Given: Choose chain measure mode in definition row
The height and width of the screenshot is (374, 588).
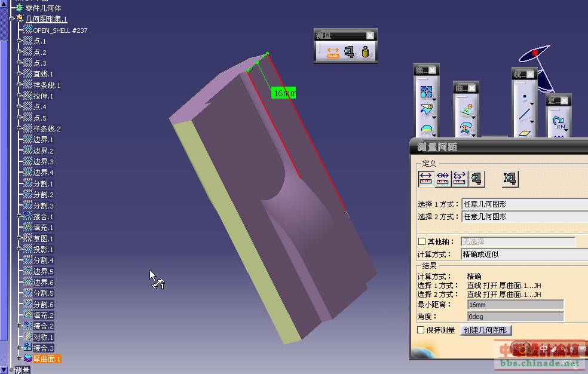Looking at the screenshot, I should (x=443, y=179).
